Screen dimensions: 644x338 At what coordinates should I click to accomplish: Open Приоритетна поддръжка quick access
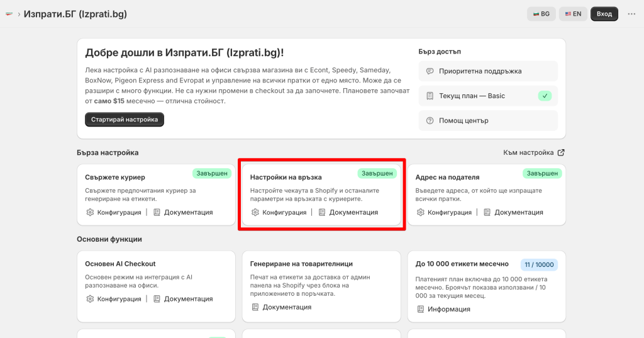click(x=488, y=71)
